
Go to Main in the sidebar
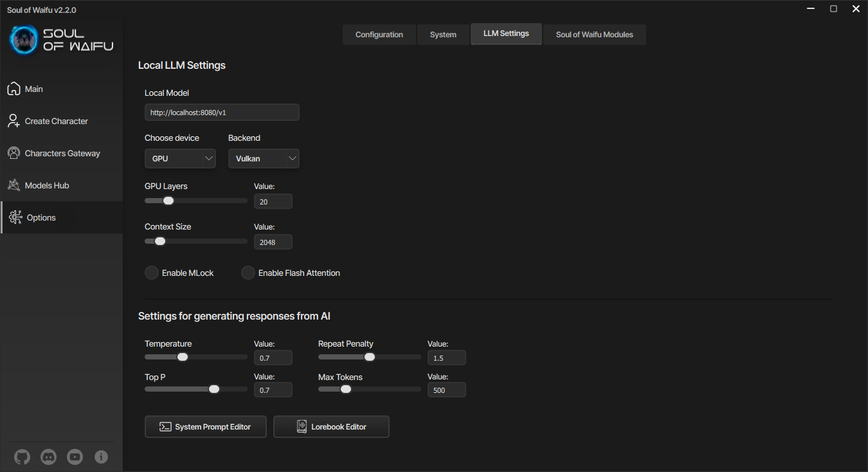click(x=61, y=89)
